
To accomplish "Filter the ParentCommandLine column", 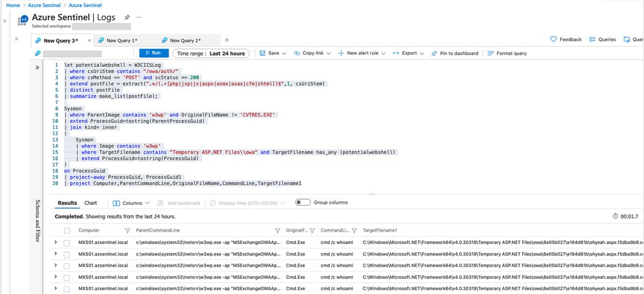I will pos(277,231).
